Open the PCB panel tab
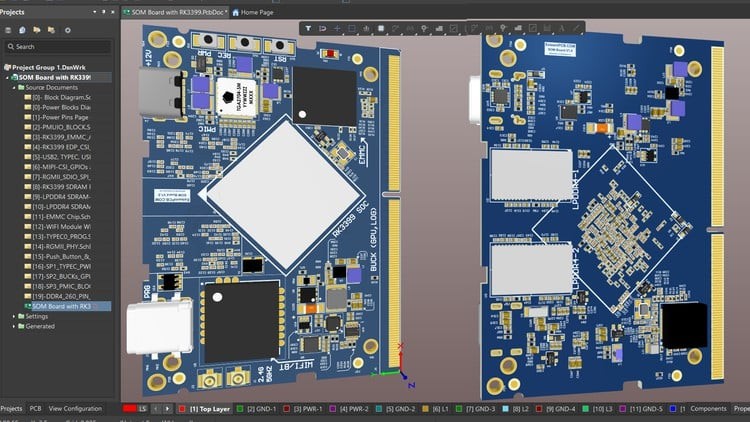This screenshot has width=750, height=422. pos(35,409)
